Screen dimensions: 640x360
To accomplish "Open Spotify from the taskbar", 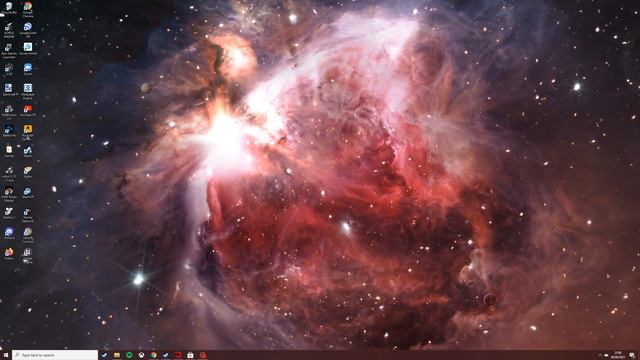I will click(129, 355).
